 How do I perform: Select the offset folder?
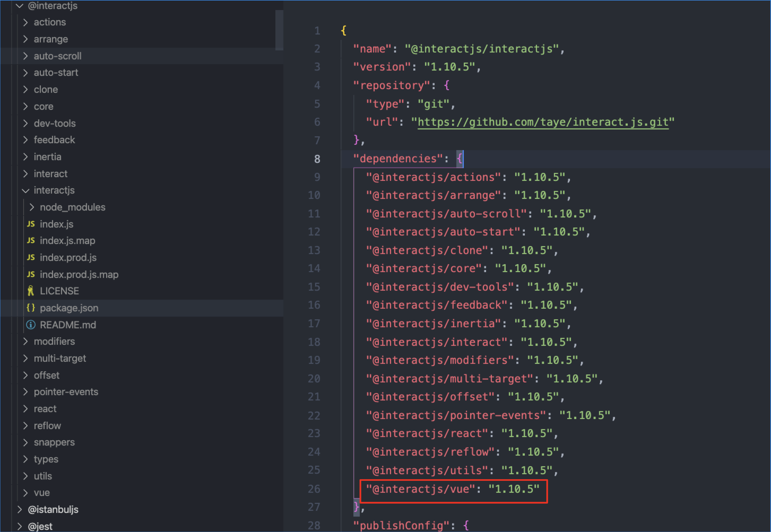(47, 375)
